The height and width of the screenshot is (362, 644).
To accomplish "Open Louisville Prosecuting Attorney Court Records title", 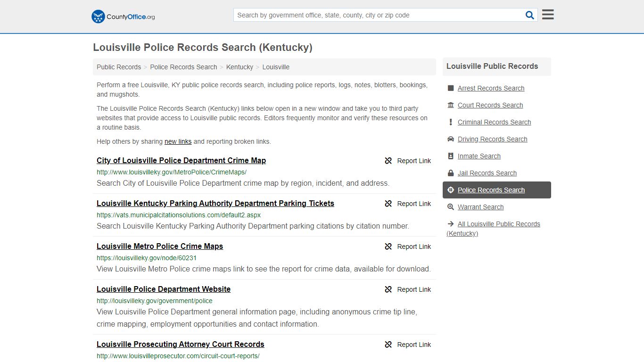I will click(181, 345).
